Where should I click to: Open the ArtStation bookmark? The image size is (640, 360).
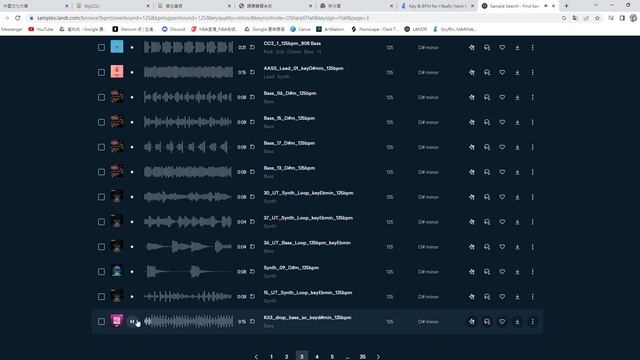330,29
